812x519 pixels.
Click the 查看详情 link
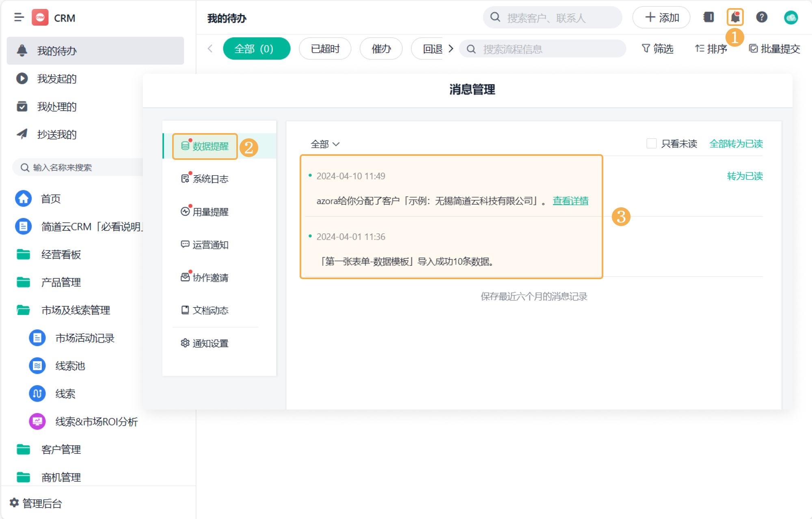click(x=570, y=200)
